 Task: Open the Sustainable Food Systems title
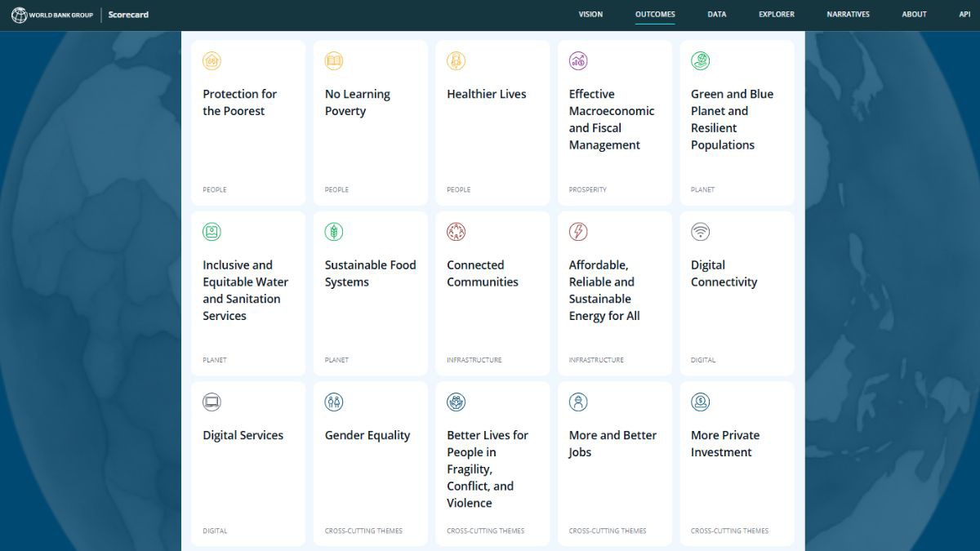(371, 273)
